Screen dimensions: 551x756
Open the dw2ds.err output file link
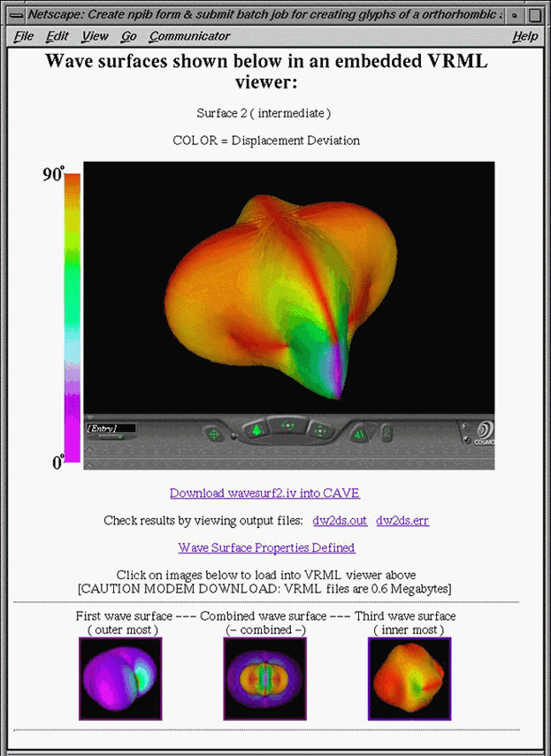point(402,521)
